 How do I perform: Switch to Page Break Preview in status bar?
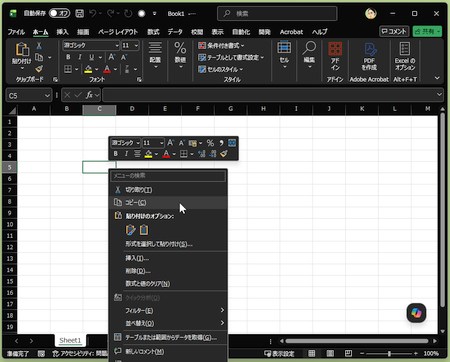[348, 353]
